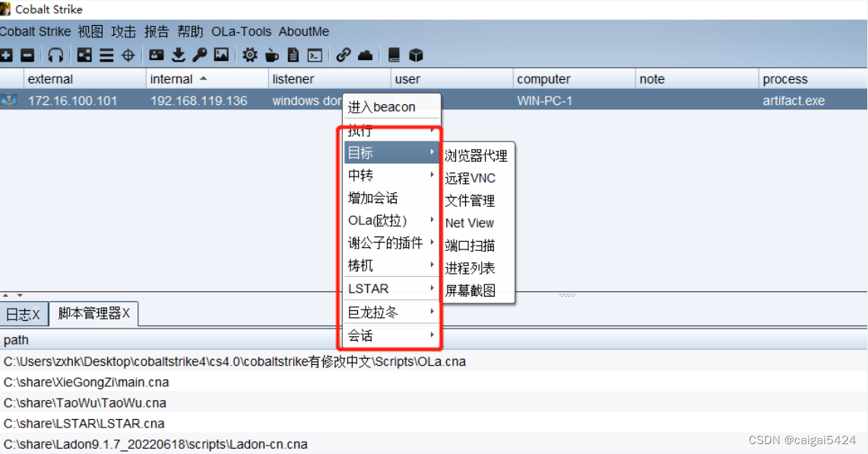The height and width of the screenshot is (454, 868).
Task: View screenshots with the picture icon
Action: pyautogui.click(x=221, y=55)
